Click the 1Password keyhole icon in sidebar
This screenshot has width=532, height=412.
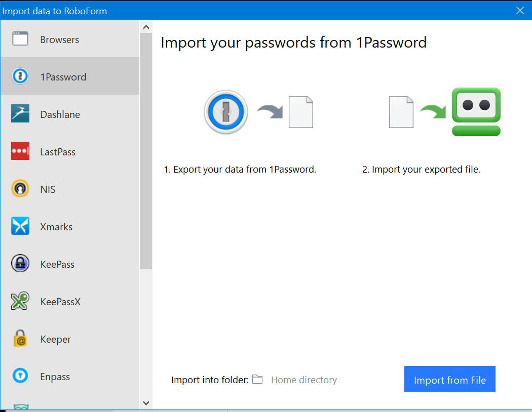click(x=20, y=76)
